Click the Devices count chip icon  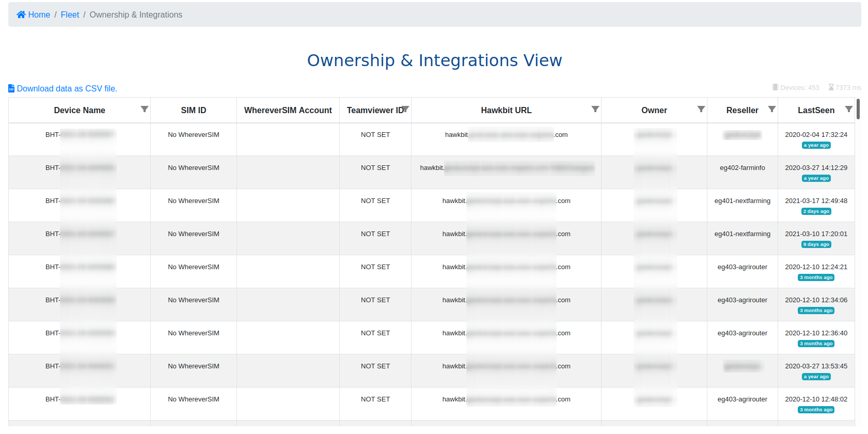[x=775, y=87]
